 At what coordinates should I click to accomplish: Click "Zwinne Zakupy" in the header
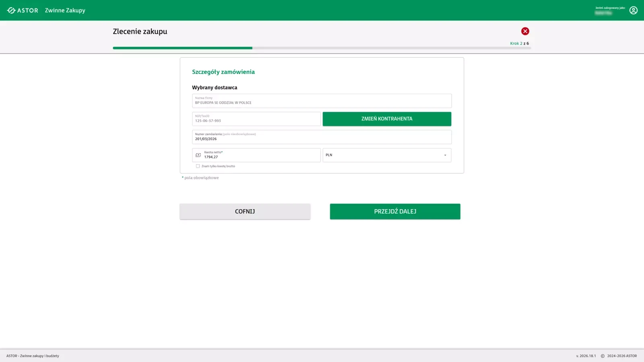(x=65, y=10)
